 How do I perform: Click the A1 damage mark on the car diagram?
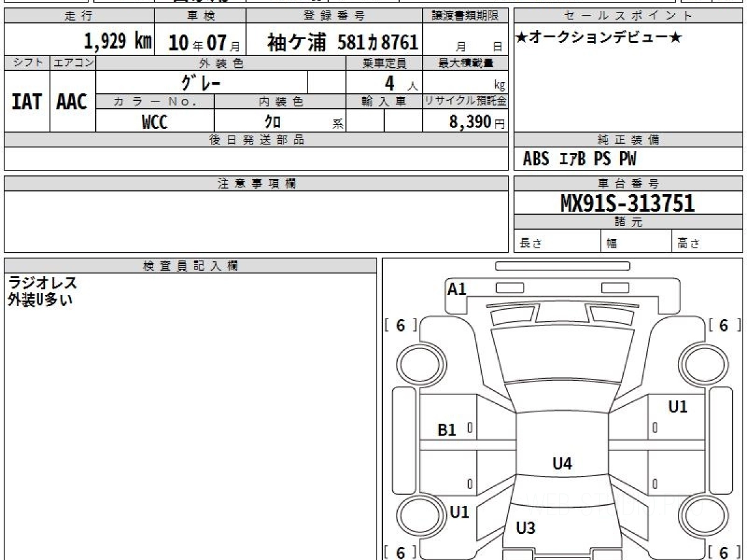coord(457,289)
